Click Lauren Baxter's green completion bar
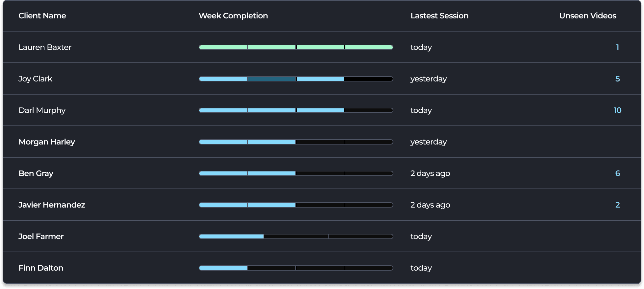The height and width of the screenshot is (289, 644). 296,47
